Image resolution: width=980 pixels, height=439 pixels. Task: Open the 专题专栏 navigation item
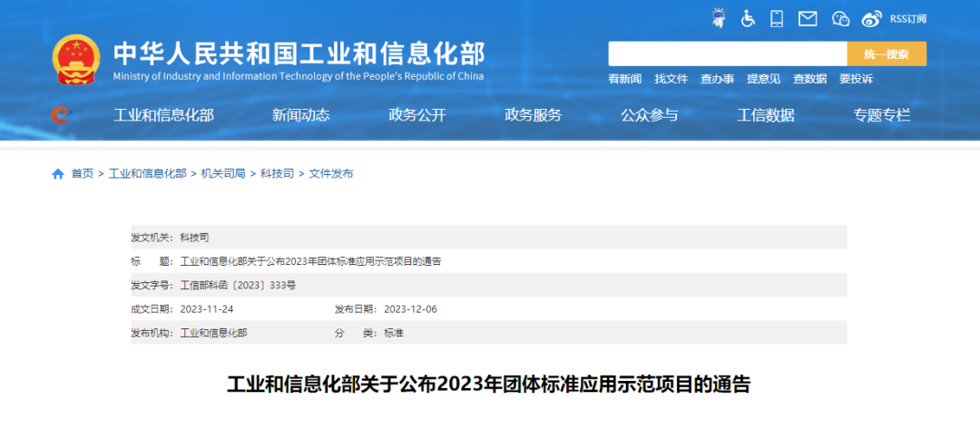(881, 115)
